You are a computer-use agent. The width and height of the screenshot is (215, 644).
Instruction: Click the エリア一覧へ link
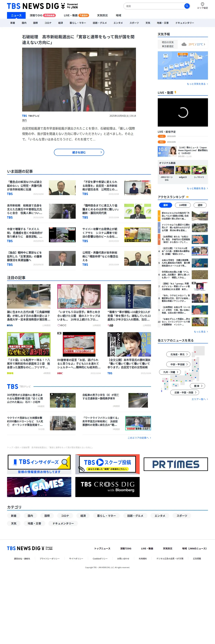(x=199, y=399)
